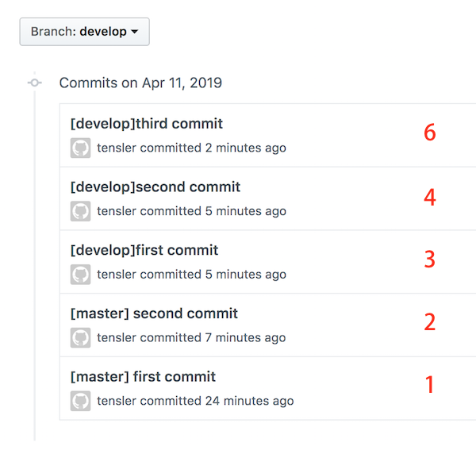Click tensler author name on third develop commit
Screen dimensions: 476x450
117,148
